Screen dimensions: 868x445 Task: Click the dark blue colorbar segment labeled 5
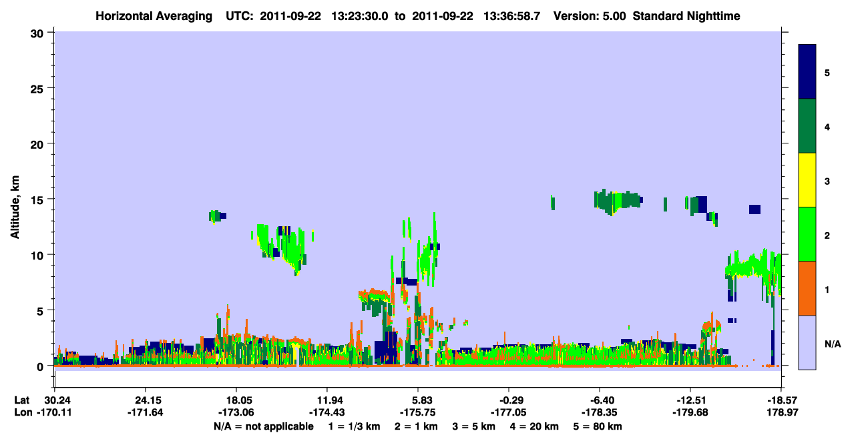807,72
